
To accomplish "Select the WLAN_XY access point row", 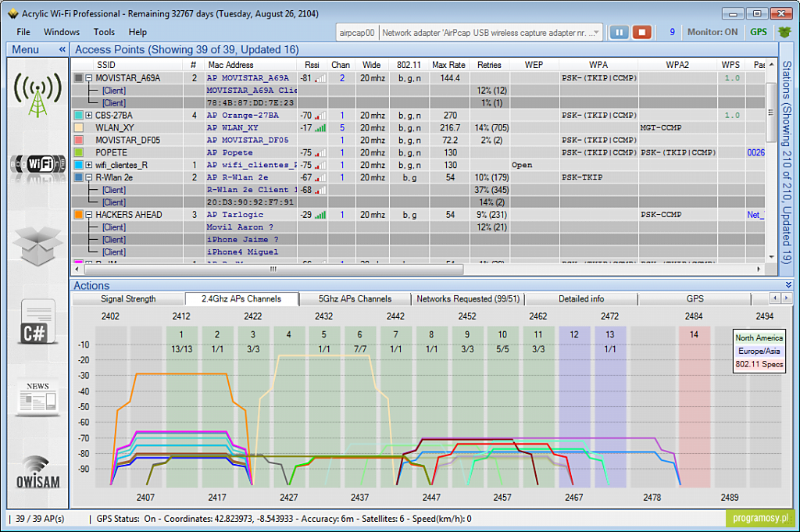I will (x=419, y=127).
